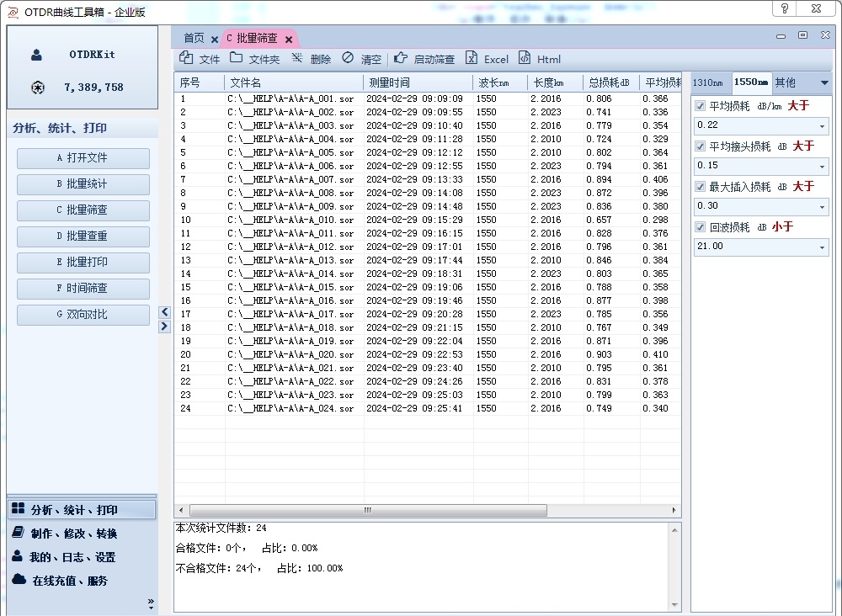Viewport: 842px width, 616px height.
Task: Disable the 回波损耗 checkbox
Action: [701, 227]
